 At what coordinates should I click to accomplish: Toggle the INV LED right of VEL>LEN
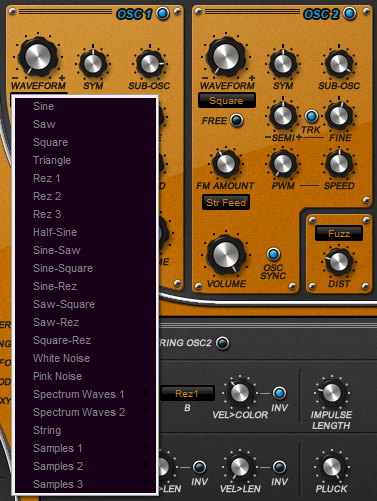coord(279,467)
